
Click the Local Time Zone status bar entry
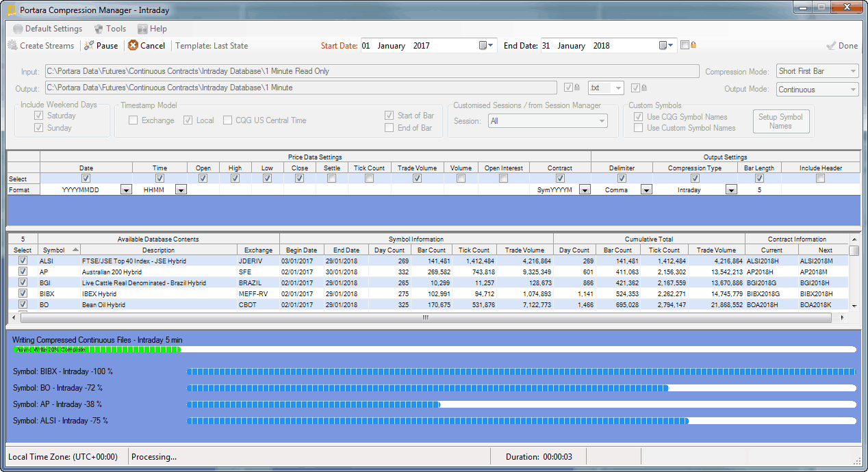click(x=64, y=457)
